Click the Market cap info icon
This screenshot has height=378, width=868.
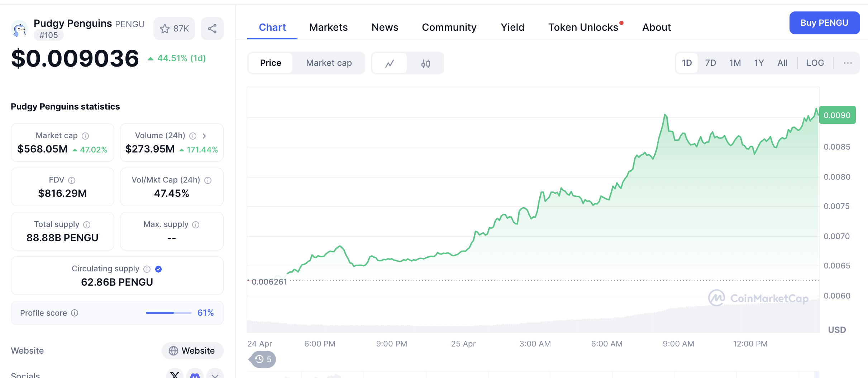pyautogui.click(x=85, y=136)
